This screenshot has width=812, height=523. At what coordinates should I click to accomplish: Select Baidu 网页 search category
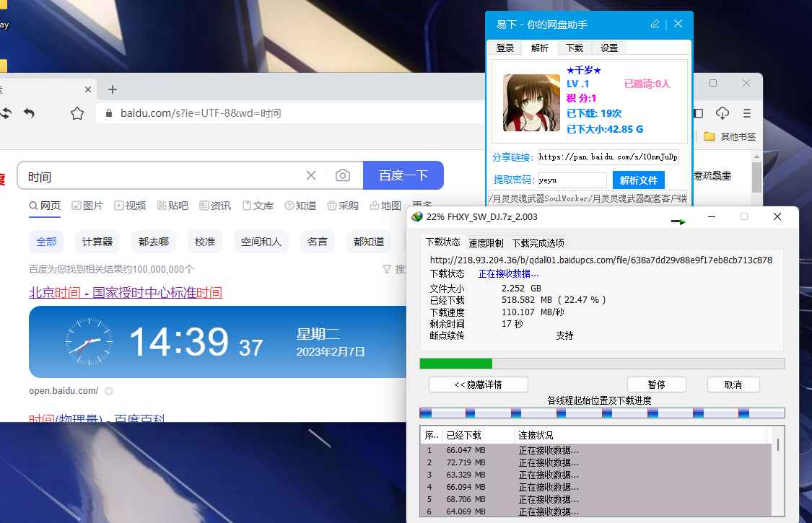pyautogui.click(x=45, y=206)
